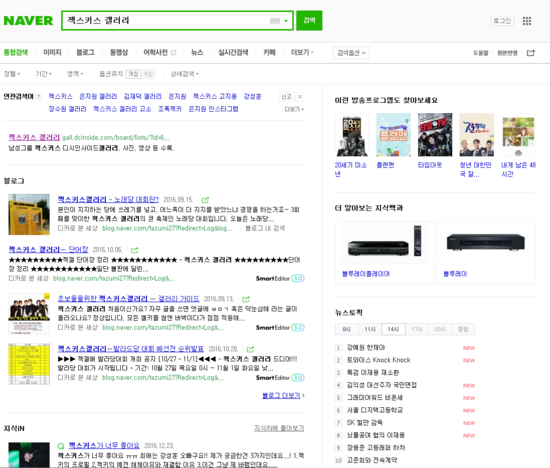Open new-window icon for 노래당 대회란 post

pos(206,200)
